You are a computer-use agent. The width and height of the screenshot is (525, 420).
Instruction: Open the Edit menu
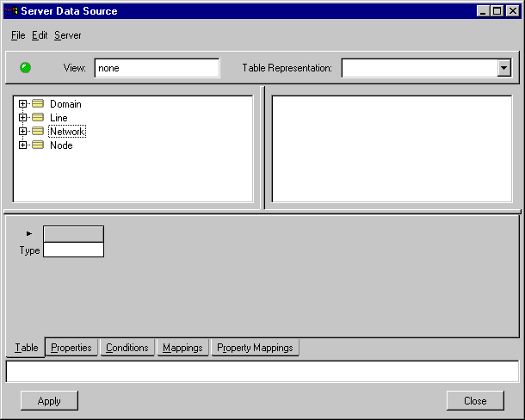click(40, 35)
